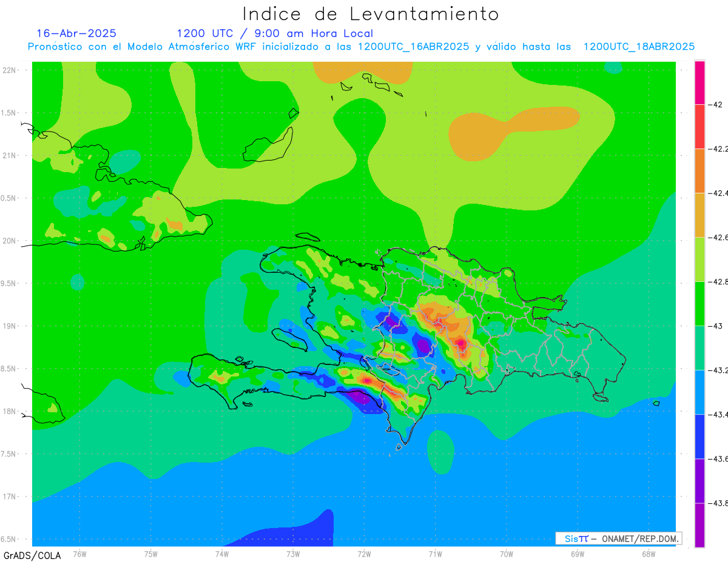The height and width of the screenshot is (562, 728).
Task: Click the '-42.8' color bar value
Action: click(719, 281)
